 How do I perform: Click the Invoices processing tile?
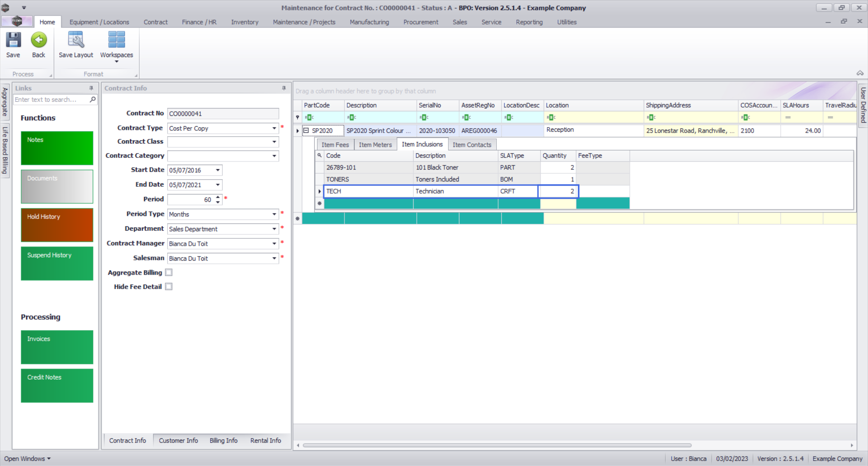point(57,347)
